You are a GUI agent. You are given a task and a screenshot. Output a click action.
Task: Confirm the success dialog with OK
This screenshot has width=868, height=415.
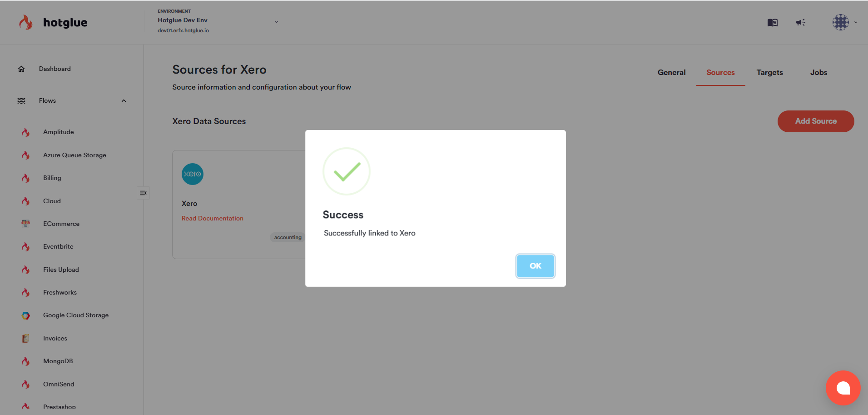(535, 266)
